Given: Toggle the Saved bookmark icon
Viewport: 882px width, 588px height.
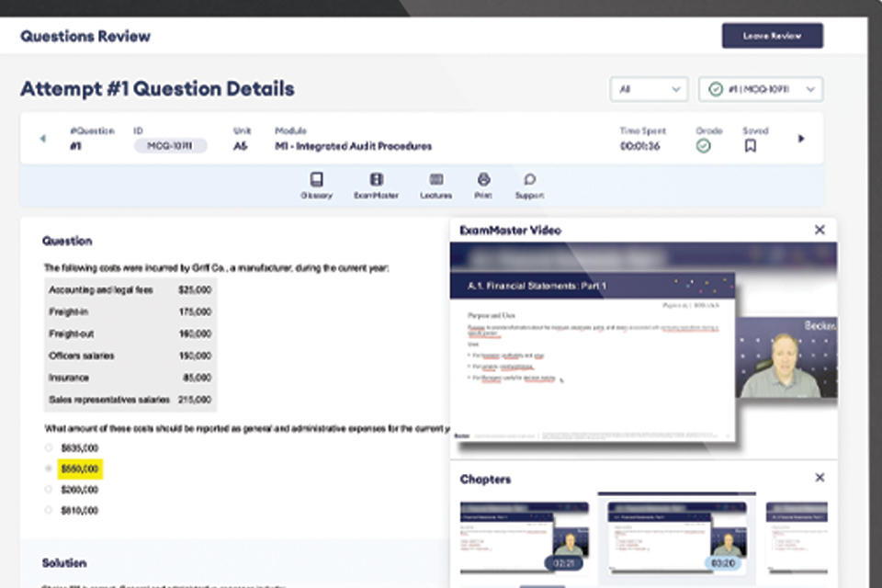Looking at the screenshot, I should pyautogui.click(x=750, y=146).
